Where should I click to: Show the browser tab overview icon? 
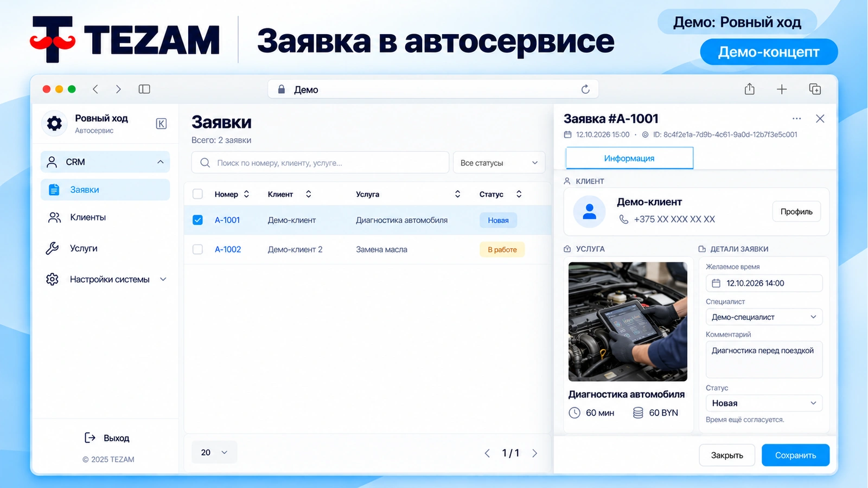815,89
